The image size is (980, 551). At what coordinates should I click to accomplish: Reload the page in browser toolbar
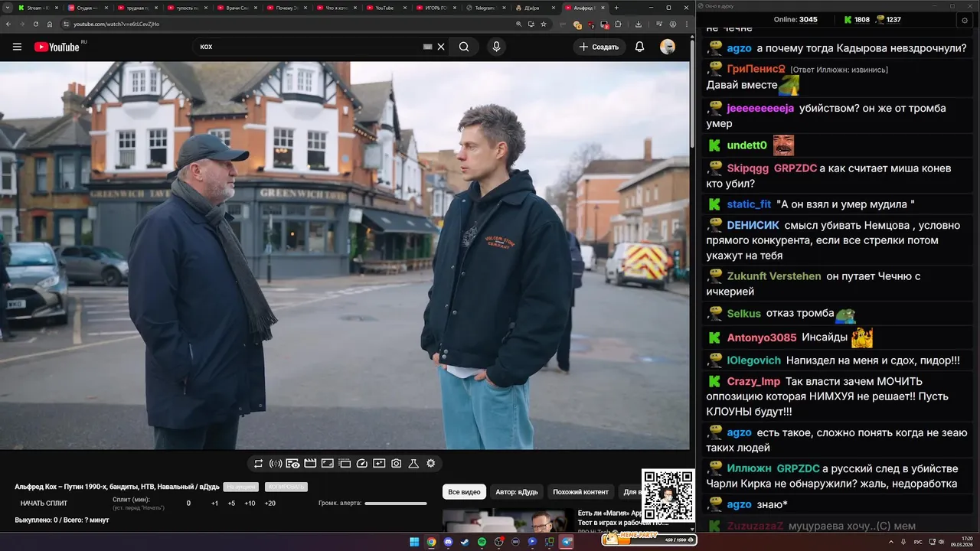[35, 24]
